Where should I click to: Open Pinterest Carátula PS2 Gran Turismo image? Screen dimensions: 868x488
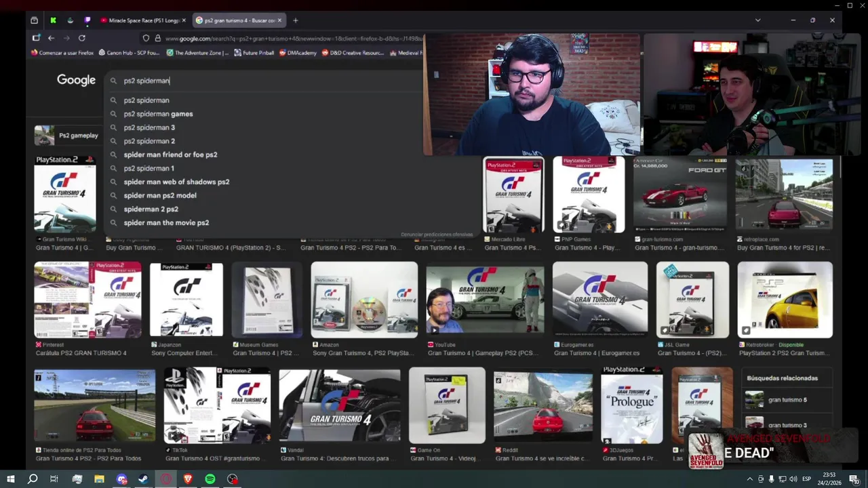coord(88,300)
